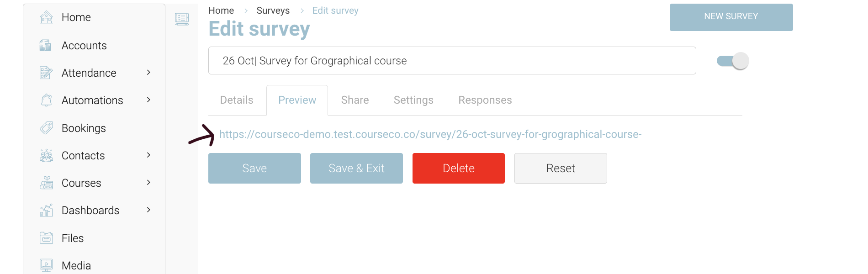868x274 pixels.
Task: Click the Bookings ticket icon
Action: (x=46, y=128)
